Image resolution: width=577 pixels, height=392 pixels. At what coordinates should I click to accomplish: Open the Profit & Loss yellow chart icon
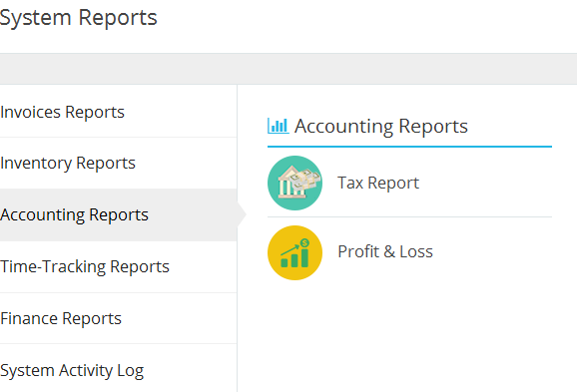tap(294, 252)
